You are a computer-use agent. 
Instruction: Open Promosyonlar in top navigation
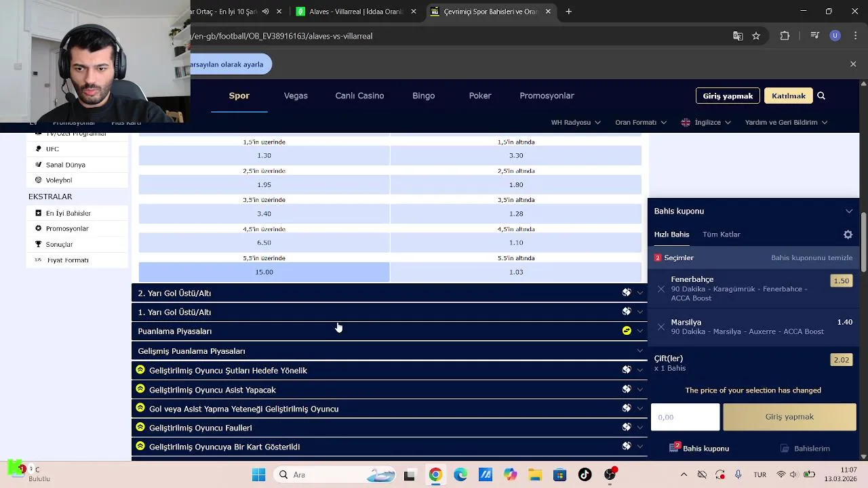click(x=547, y=96)
